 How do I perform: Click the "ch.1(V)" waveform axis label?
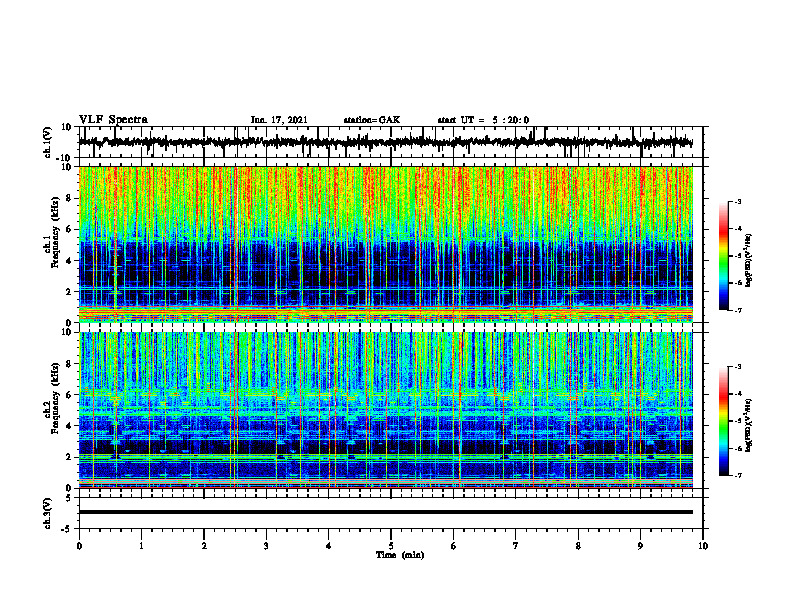pos(48,142)
